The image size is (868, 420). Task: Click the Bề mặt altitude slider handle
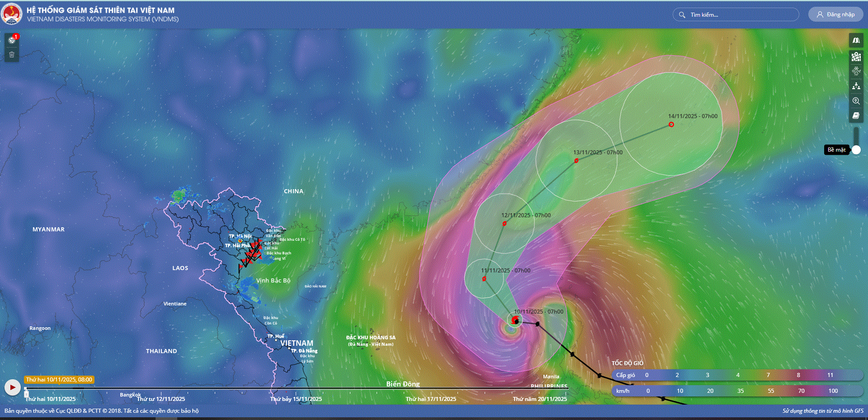[x=856, y=150]
